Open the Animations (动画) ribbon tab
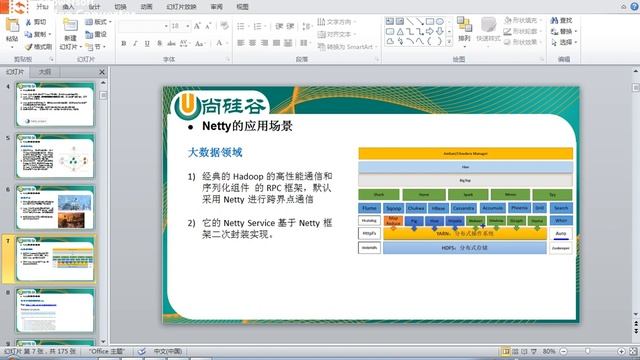This screenshot has height=360, width=640. [x=147, y=7]
